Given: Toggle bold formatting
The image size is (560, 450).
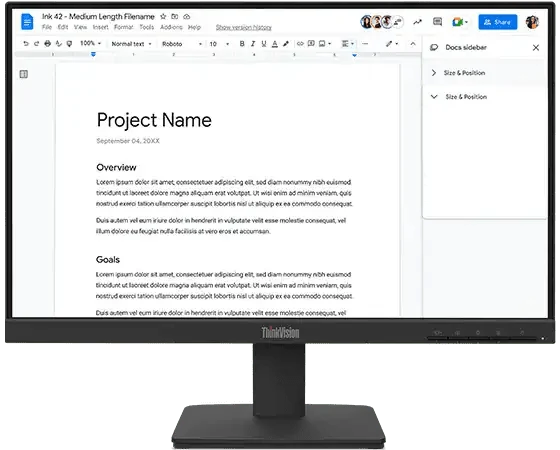Looking at the screenshot, I should click(x=242, y=44).
